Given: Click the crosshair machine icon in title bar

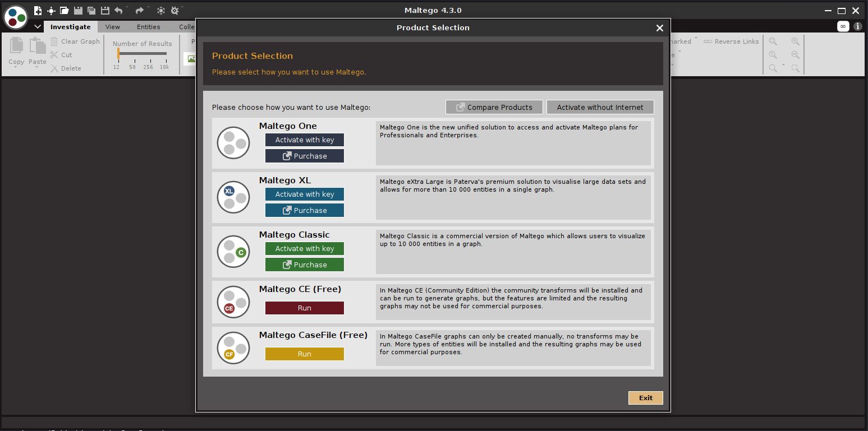Looking at the screenshot, I should pos(51,10).
